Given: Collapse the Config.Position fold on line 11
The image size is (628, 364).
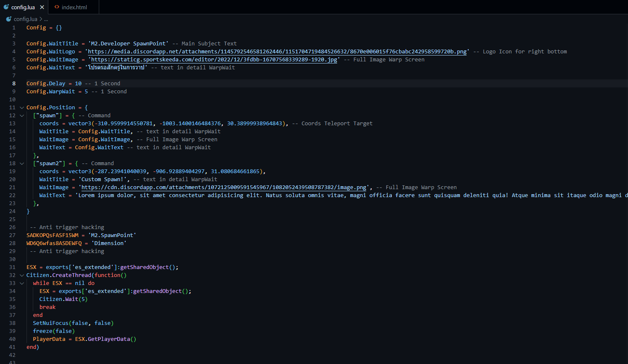Looking at the screenshot, I should click(22, 108).
